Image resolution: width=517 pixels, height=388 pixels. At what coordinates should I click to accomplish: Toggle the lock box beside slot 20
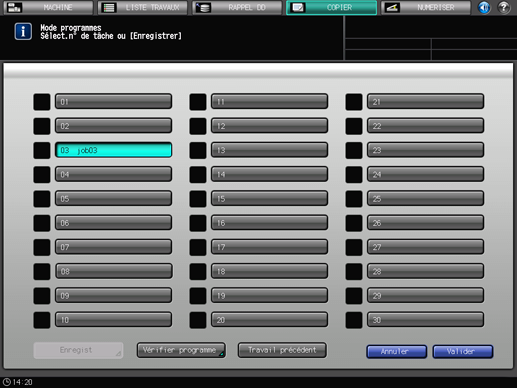point(198,320)
